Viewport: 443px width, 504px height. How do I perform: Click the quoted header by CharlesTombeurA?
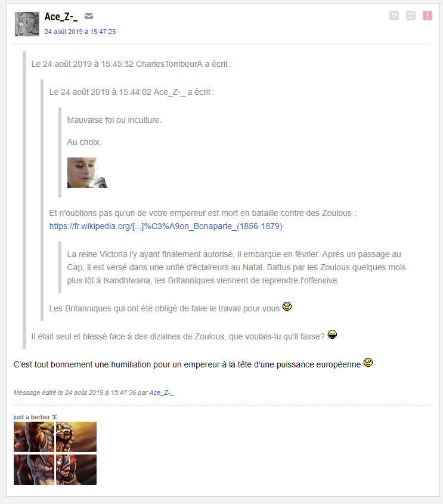(131, 64)
